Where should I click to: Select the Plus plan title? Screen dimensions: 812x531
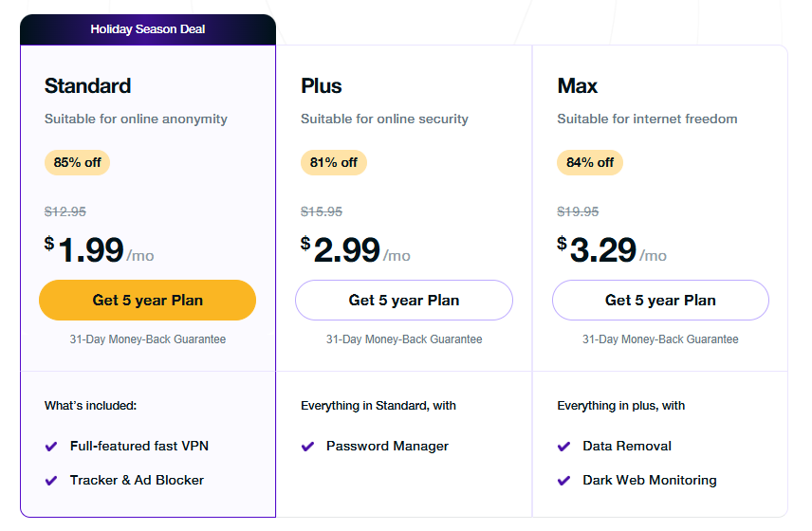coord(322,86)
